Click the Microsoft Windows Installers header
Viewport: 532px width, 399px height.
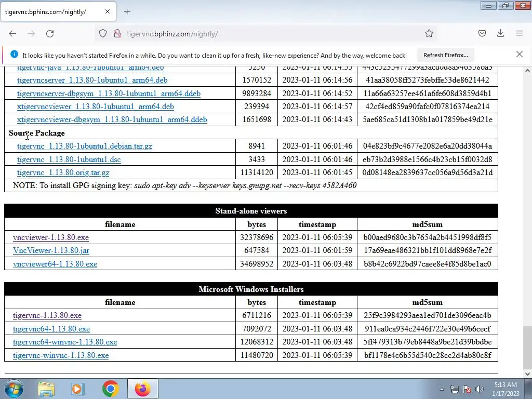pos(251,289)
